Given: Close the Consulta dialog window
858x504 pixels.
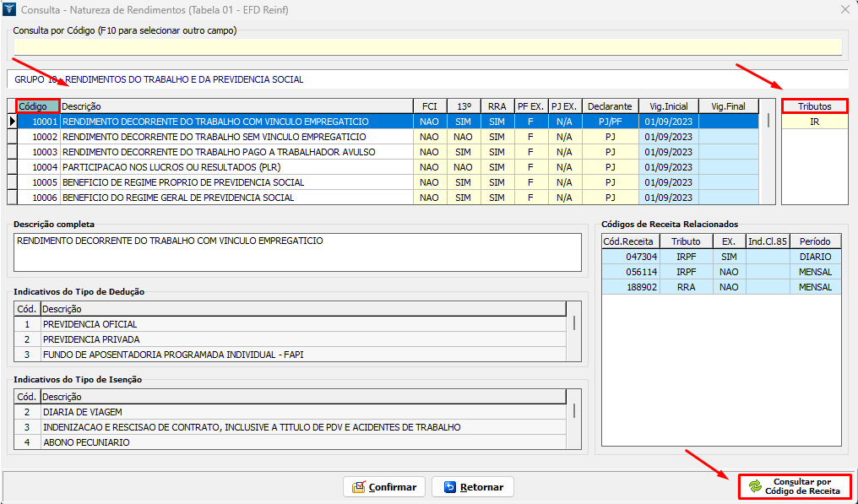Looking at the screenshot, I should click(844, 9).
